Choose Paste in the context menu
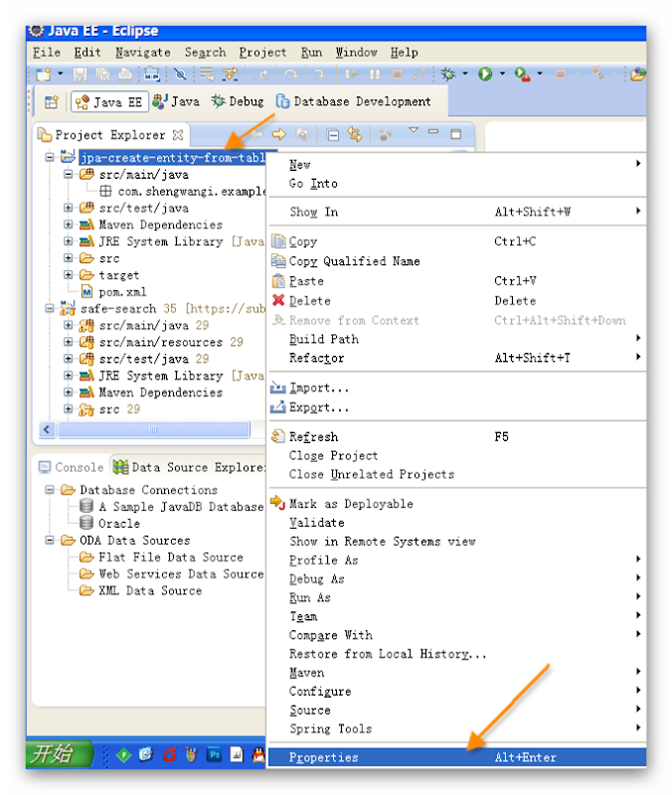Viewport: 672px width, 795px height. click(x=457, y=281)
